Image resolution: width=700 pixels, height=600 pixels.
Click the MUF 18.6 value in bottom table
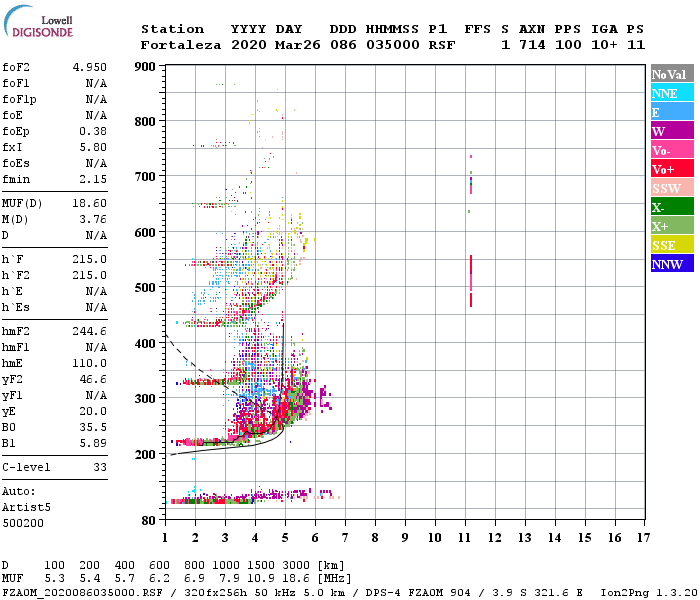(x=296, y=579)
